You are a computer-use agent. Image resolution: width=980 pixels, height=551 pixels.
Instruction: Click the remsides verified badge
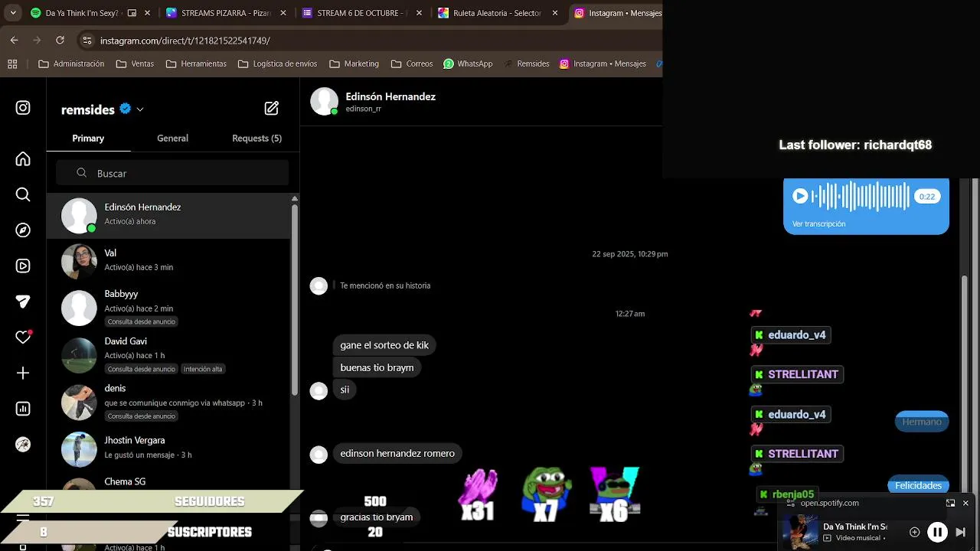[x=126, y=109]
